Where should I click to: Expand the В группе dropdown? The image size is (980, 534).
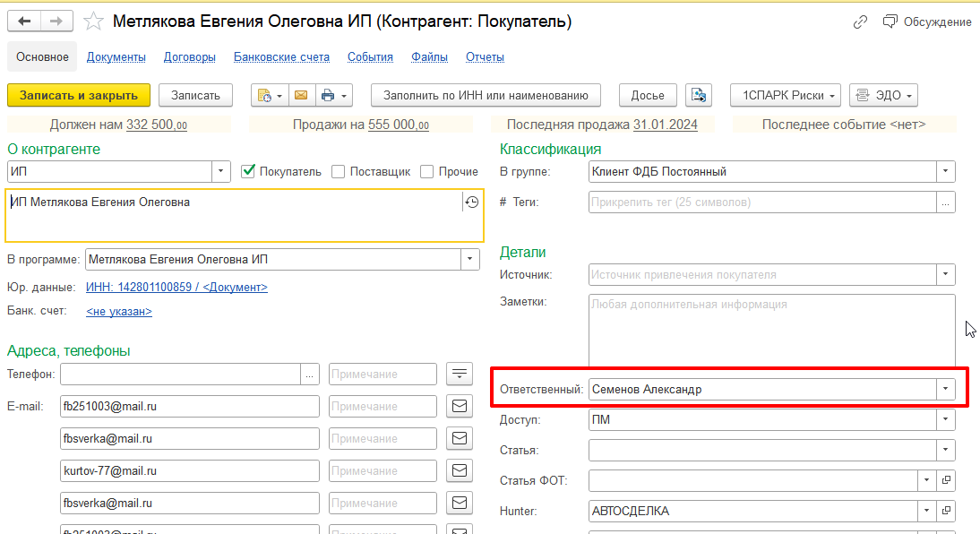(x=946, y=171)
